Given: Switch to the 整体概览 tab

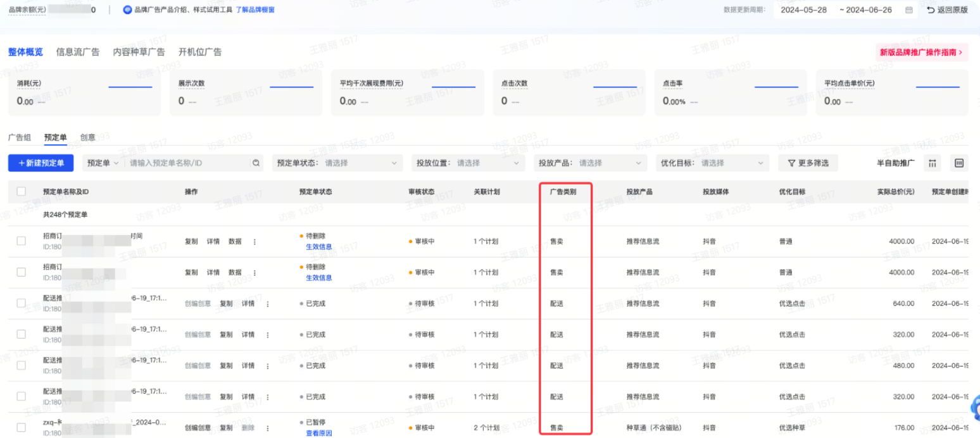Looking at the screenshot, I should (x=25, y=52).
